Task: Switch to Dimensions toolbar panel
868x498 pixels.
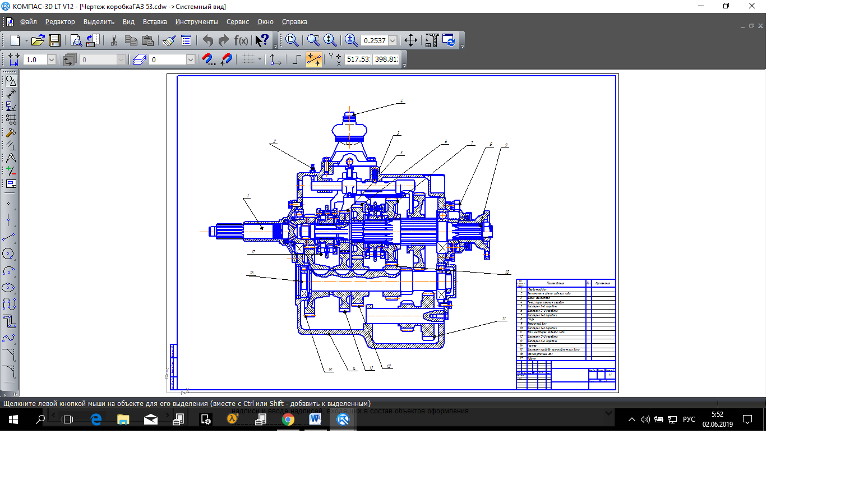Action: click(x=11, y=94)
